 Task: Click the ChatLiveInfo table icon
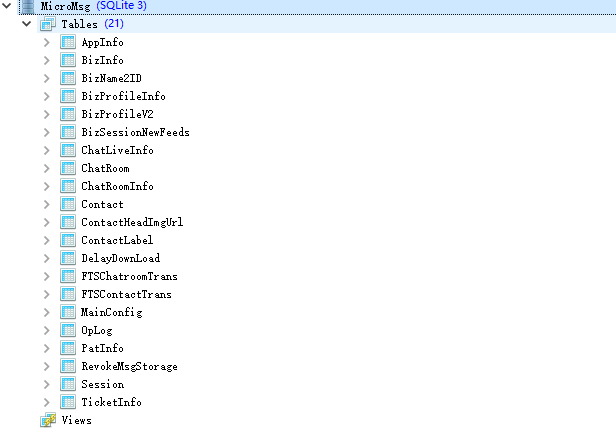coord(68,150)
